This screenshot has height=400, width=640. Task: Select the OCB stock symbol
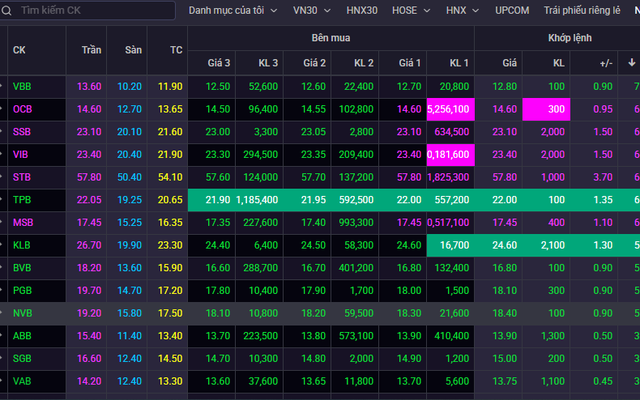coord(22,109)
